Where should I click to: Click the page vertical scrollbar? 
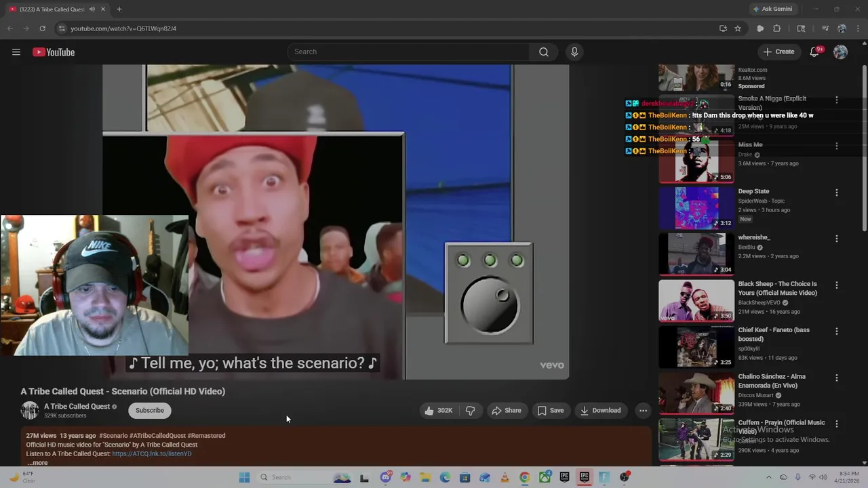(864, 149)
